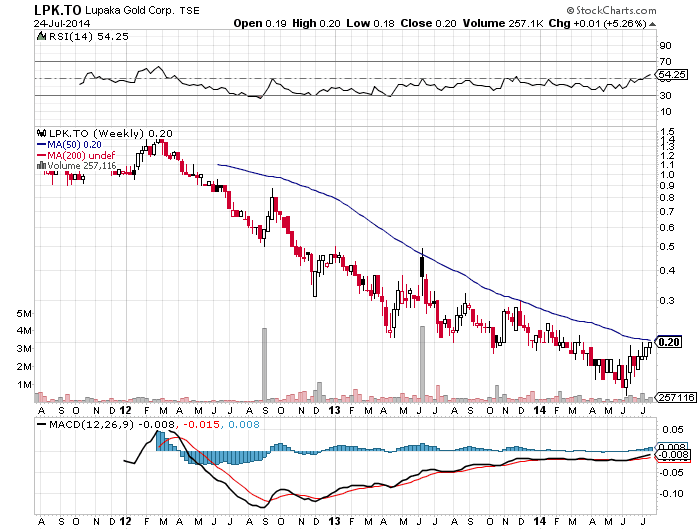The image size is (700, 530).
Task: Click the LPK.TO ticker title at top
Action: 57,10
